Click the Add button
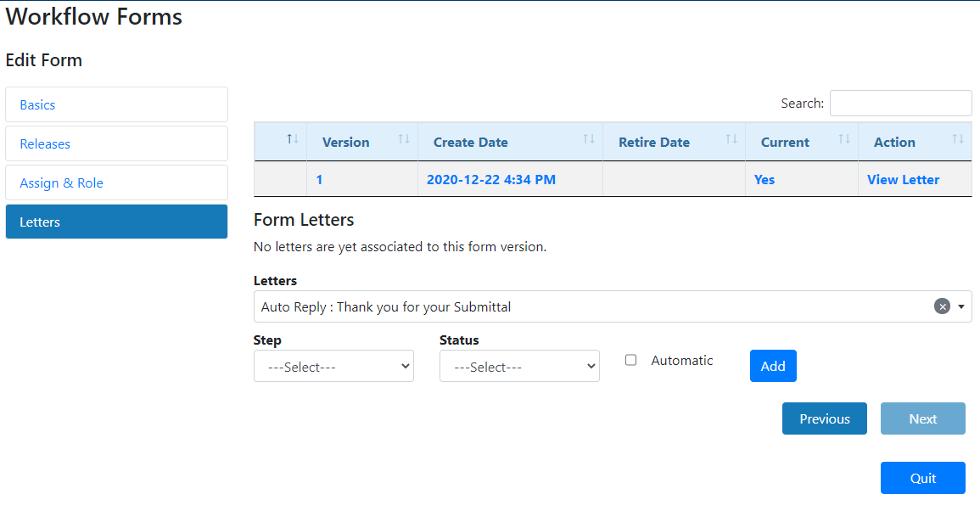The image size is (980, 511). (x=773, y=366)
